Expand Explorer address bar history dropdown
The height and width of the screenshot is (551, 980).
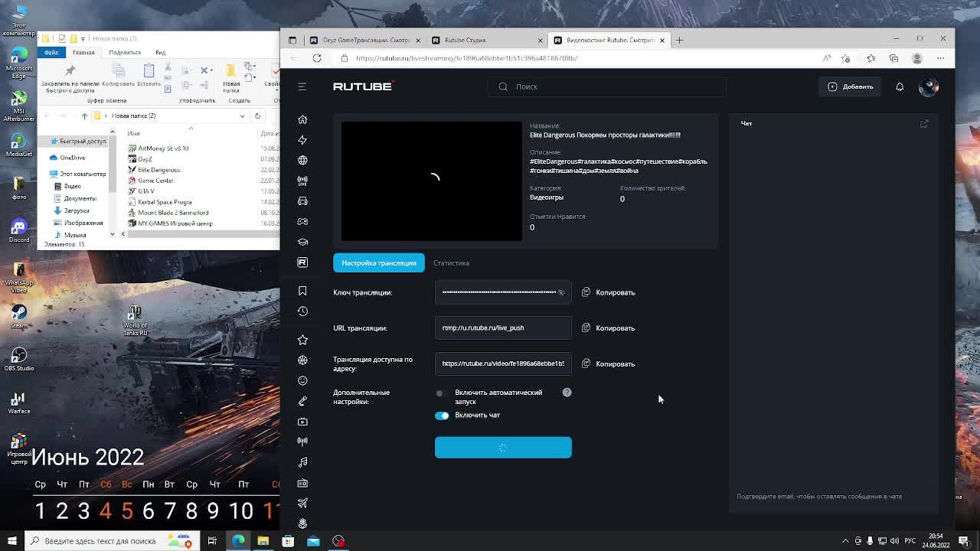coord(242,116)
